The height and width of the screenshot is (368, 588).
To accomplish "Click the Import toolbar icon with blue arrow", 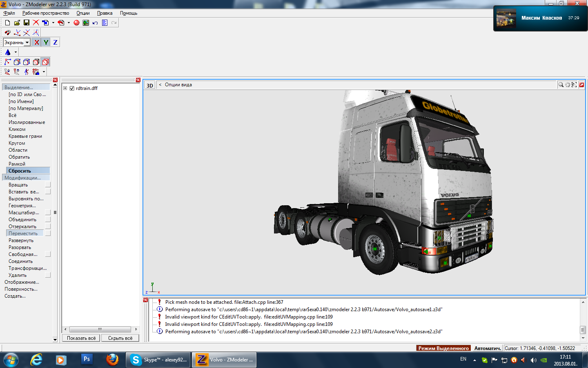I will (x=45, y=23).
